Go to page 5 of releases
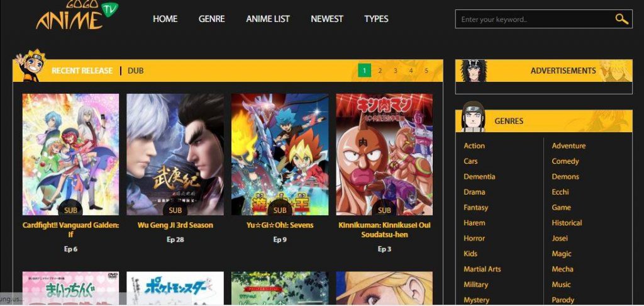644x306 pixels. 426,71
